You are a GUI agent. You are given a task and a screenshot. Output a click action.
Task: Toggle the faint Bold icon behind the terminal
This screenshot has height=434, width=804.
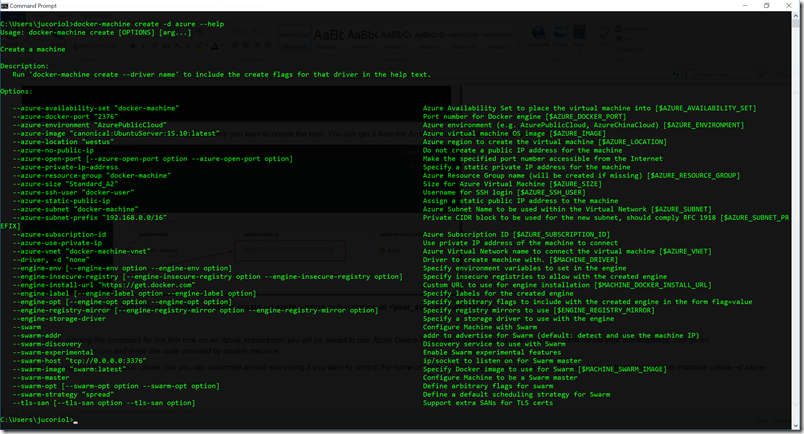coord(133,46)
